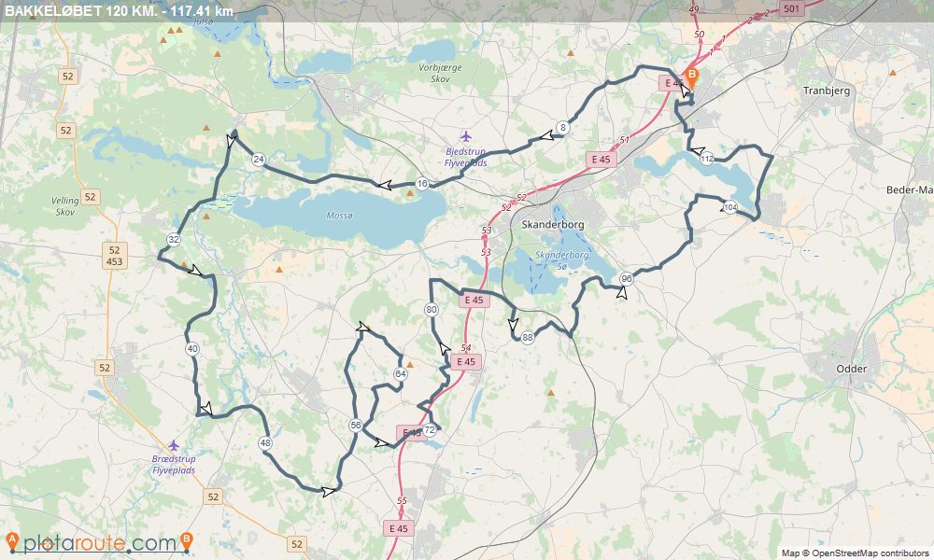Open the OpenStreetMap contributors attribution link
This screenshot has height=560, width=934.
tap(870, 553)
